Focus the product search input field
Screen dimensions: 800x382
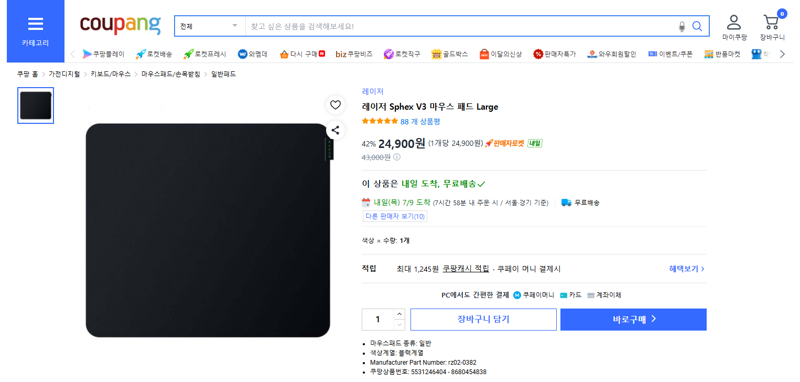click(x=459, y=26)
